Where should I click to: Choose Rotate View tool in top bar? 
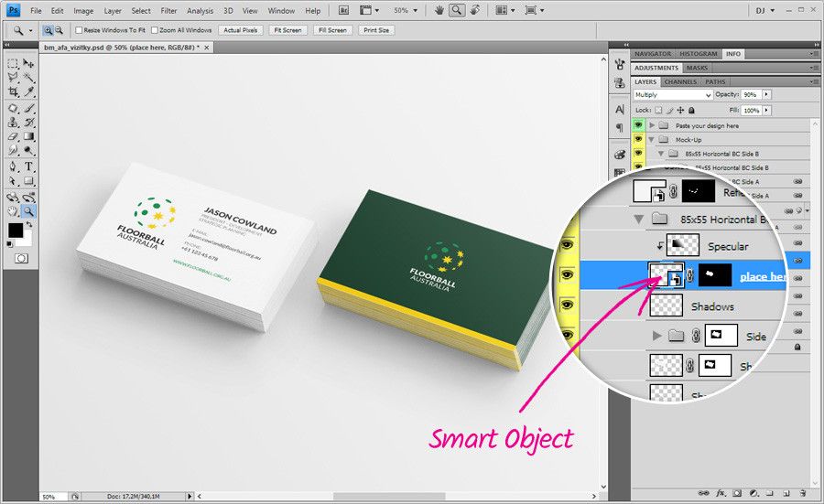[x=475, y=10]
